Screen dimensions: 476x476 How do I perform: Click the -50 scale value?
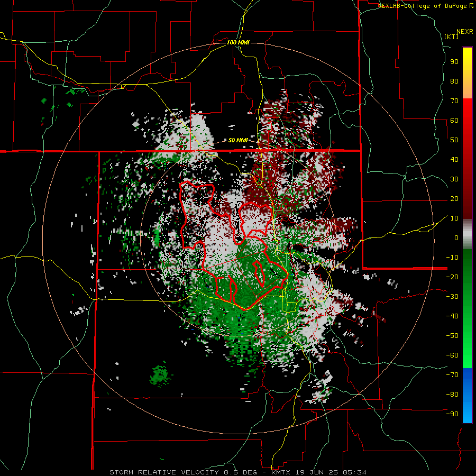(x=452, y=336)
